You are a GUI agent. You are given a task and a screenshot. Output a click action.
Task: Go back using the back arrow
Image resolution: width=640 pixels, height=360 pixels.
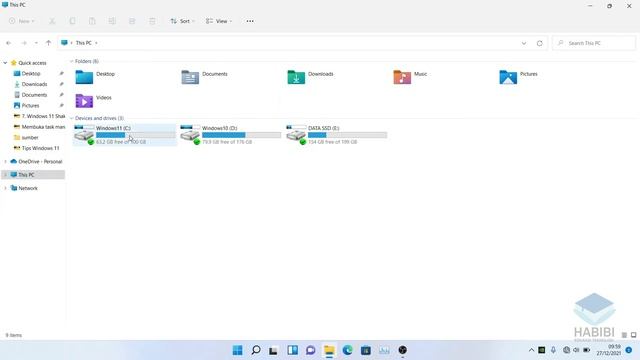click(x=9, y=43)
